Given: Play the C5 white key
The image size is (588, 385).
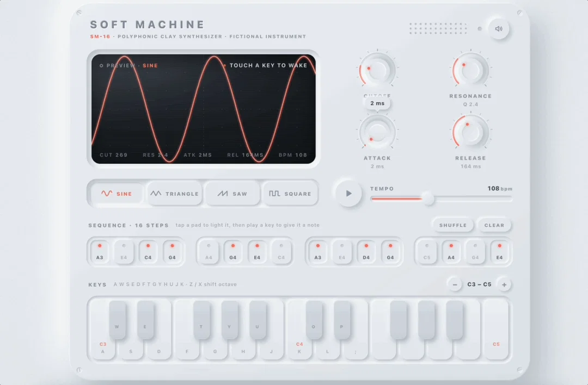Looking at the screenshot, I should tap(496, 330).
